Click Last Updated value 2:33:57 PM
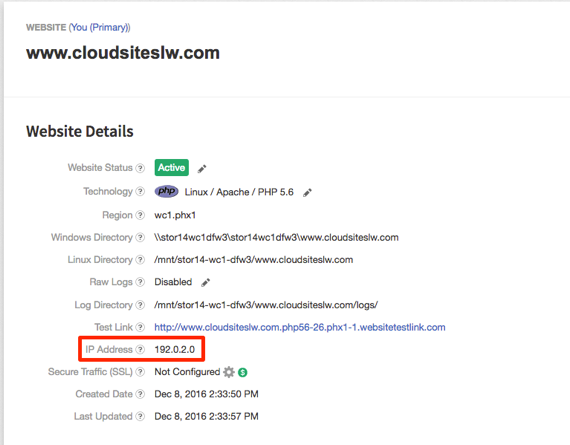570x445 pixels. pyautogui.click(x=206, y=416)
